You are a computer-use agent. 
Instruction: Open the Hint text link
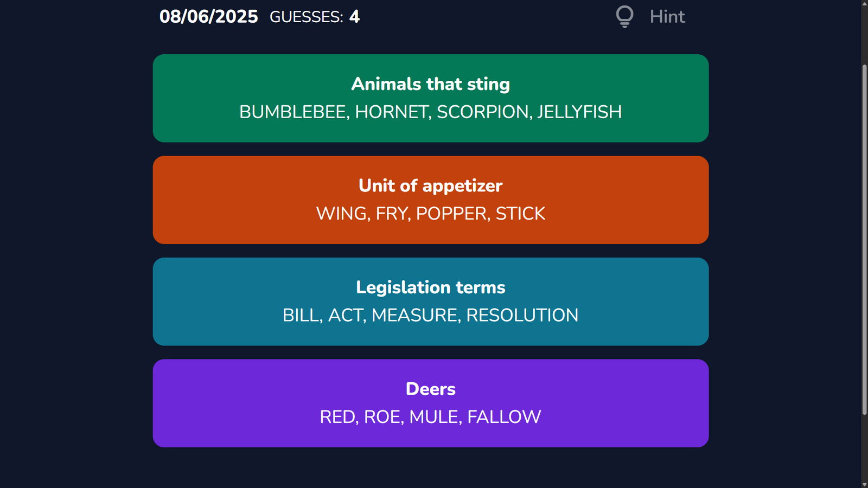coord(667,17)
